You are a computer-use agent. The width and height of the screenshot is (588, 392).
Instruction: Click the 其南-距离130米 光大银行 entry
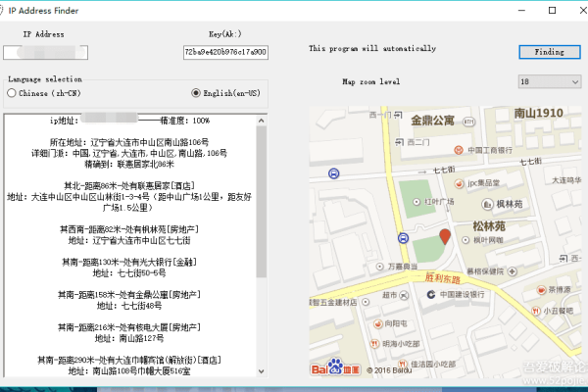pyautogui.click(x=129, y=262)
